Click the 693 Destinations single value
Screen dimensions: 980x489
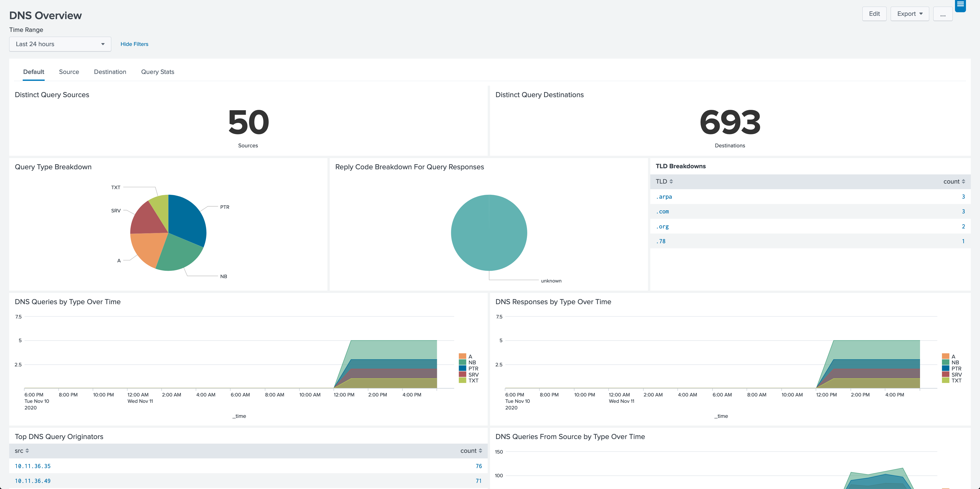pyautogui.click(x=730, y=122)
